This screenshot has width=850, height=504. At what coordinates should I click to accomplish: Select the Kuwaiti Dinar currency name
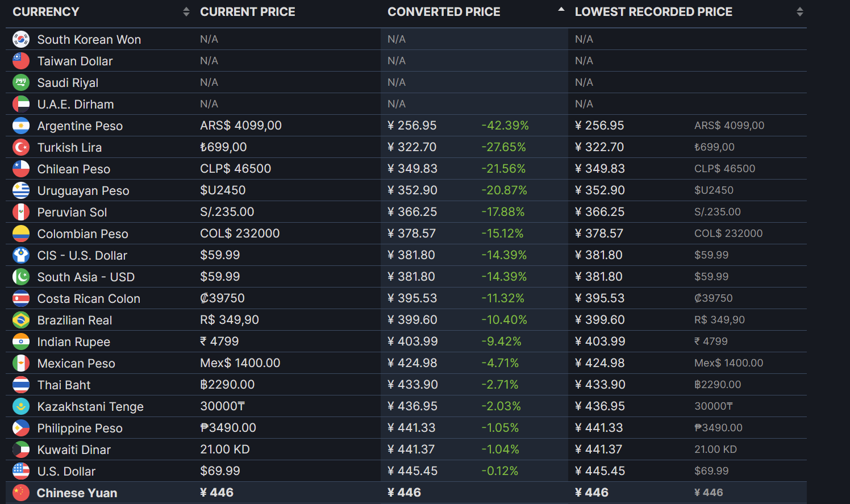(x=74, y=450)
